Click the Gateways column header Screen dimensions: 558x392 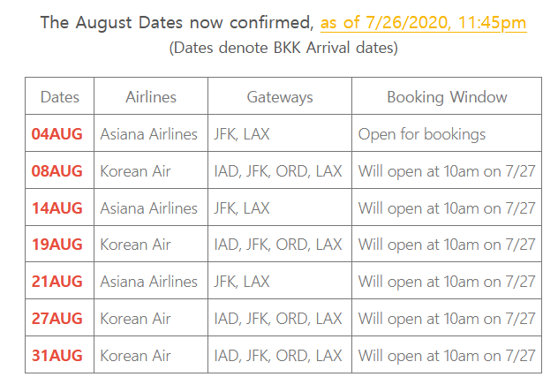point(280,97)
